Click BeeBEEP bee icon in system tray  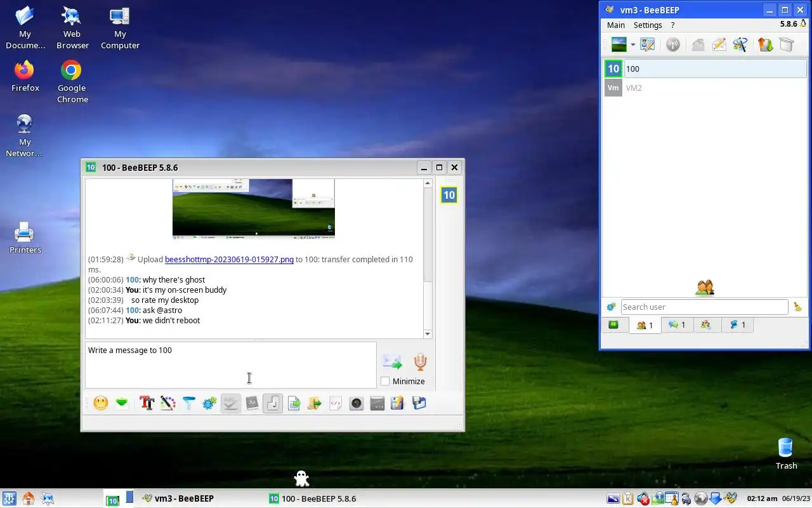(x=730, y=498)
